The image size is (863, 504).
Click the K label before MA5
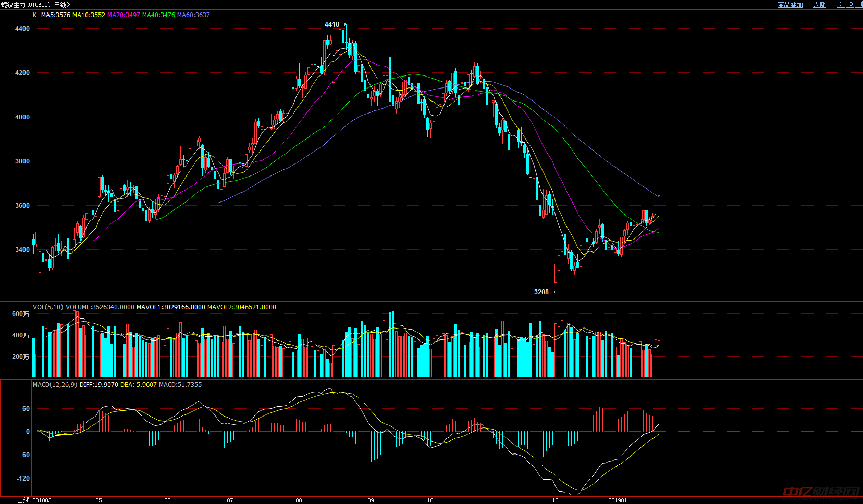click(x=35, y=15)
